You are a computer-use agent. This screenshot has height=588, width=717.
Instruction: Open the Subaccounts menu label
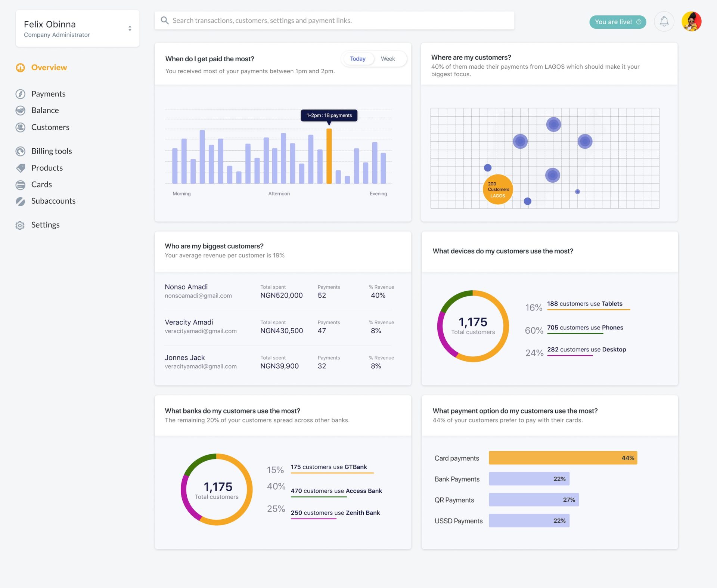coord(53,201)
